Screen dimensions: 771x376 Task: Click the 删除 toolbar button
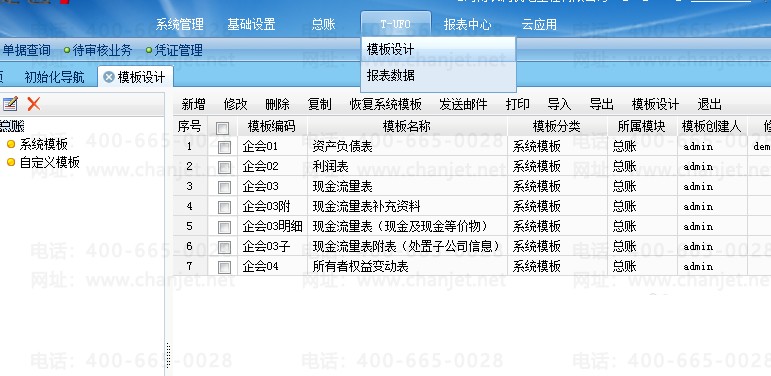tap(277, 104)
